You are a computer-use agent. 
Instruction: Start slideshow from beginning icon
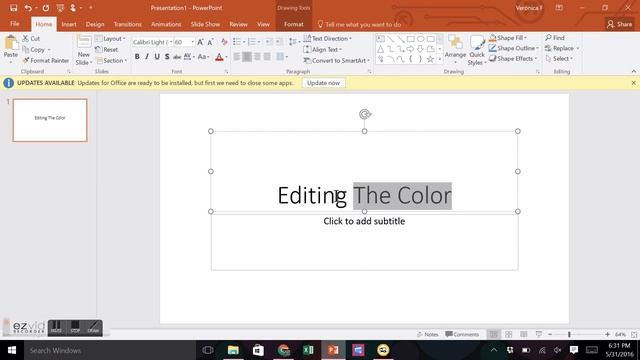(60, 8)
